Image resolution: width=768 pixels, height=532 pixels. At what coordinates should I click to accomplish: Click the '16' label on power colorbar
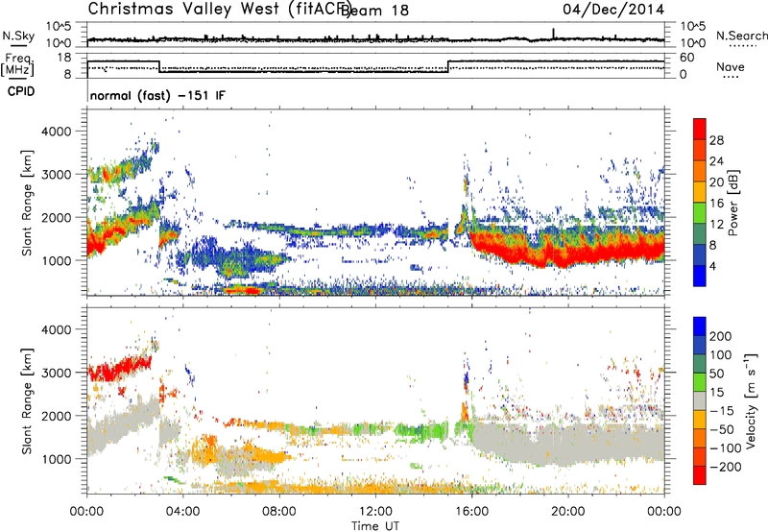point(716,204)
